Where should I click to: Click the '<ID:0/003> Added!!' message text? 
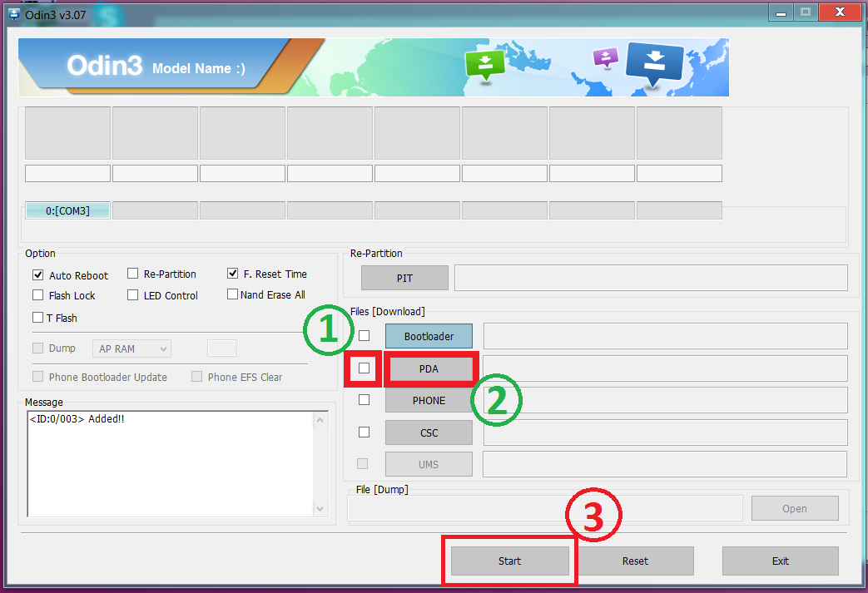click(x=77, y=418)
